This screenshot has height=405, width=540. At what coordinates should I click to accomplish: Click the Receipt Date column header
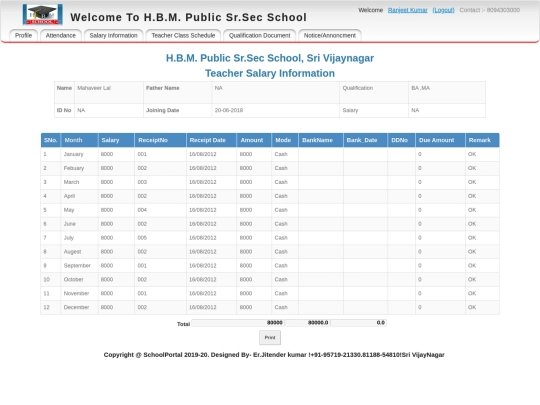point(211,140)
